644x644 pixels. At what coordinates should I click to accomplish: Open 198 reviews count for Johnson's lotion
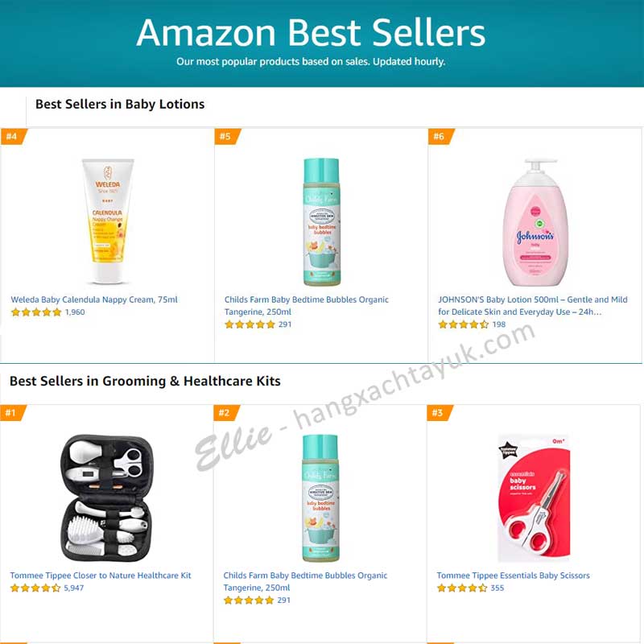pyautogui.click(x=498, y=324)
